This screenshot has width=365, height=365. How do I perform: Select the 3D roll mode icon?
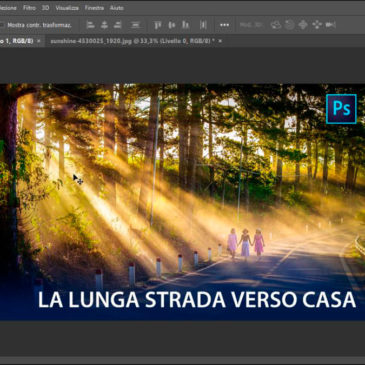coord(290,25)
